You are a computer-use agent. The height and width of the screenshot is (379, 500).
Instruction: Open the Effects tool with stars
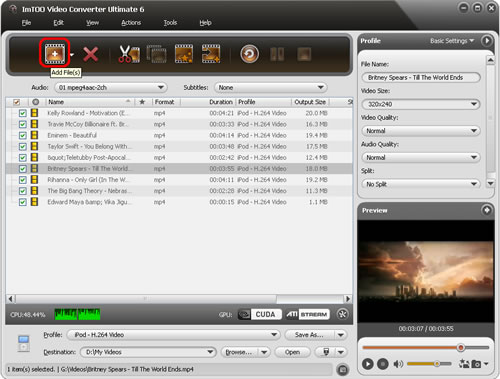pyautogui.click(x=184, y=54)
